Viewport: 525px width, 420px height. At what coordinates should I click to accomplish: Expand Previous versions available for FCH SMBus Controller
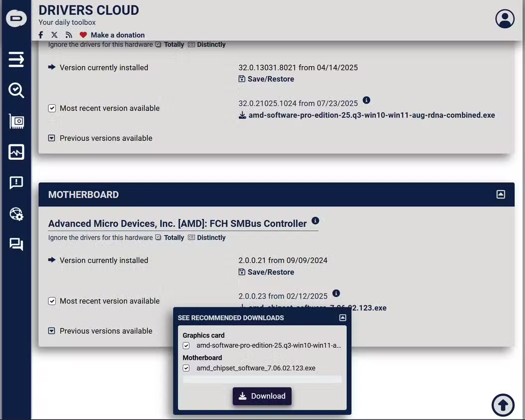52,331
